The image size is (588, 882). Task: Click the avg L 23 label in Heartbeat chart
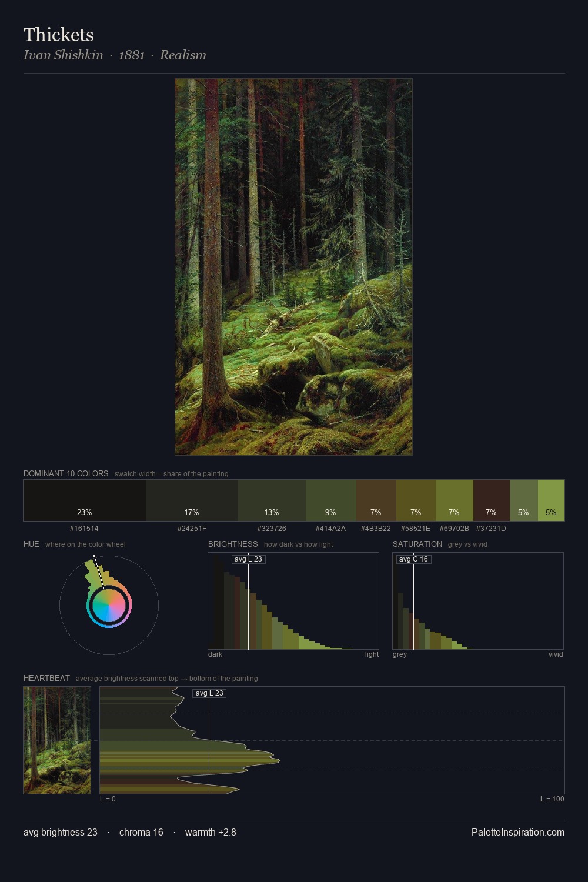point(209,693)
